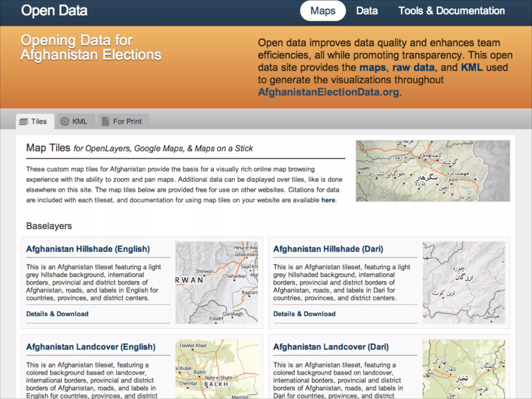
Task: Click the Landcover Dari map thumbnail
Action: (464, 369)
